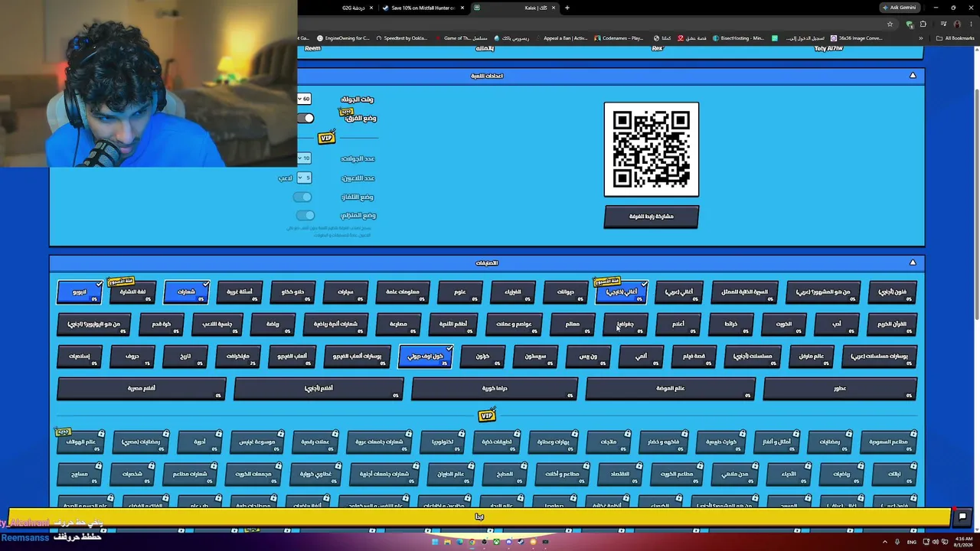Pick the كرة قدم category
This screenshot has width=980, height=551.
(x=161, y=324)
